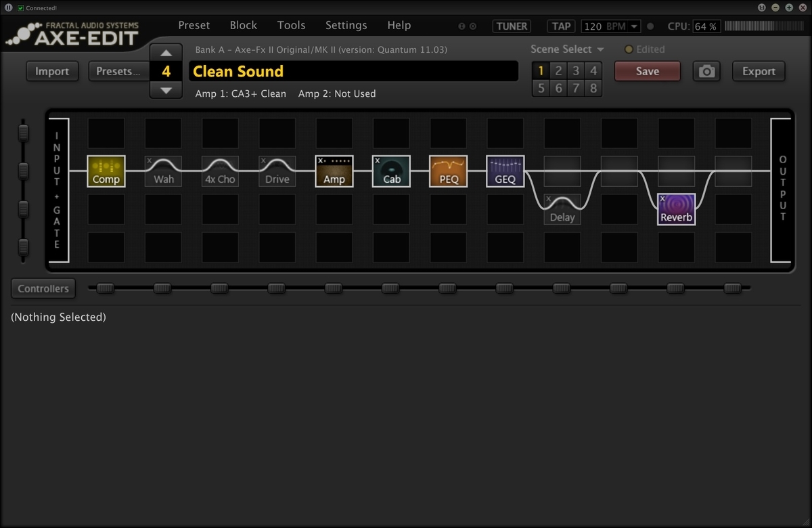
Task: Open the Cab block
Action: point(391,171)
